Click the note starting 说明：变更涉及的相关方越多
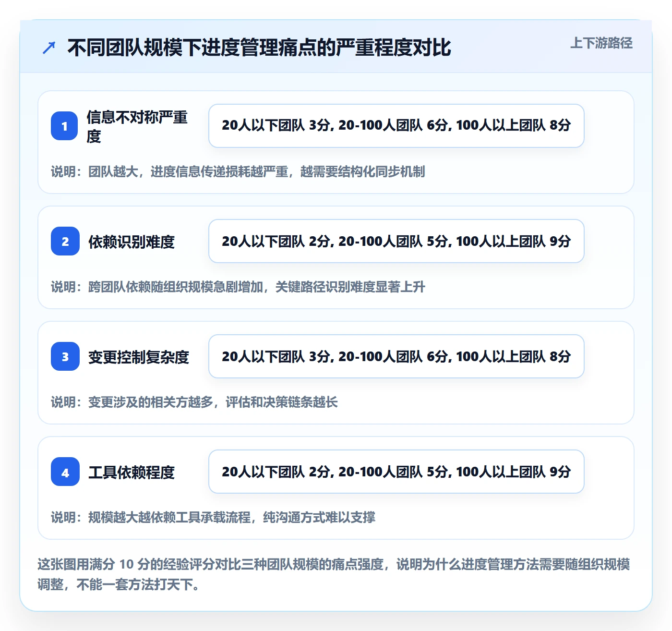Viewport: 672px width, 631px height. click(194, 402)
